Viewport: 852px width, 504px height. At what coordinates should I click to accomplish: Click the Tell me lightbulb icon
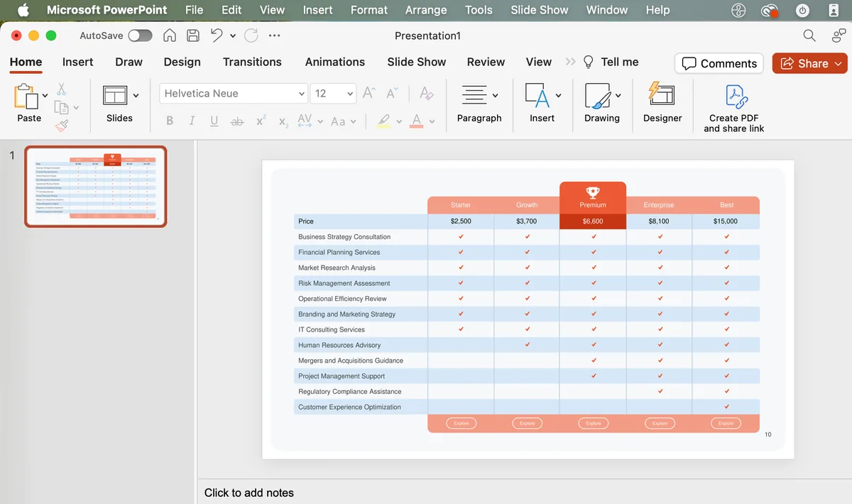[x=589, y=62]
